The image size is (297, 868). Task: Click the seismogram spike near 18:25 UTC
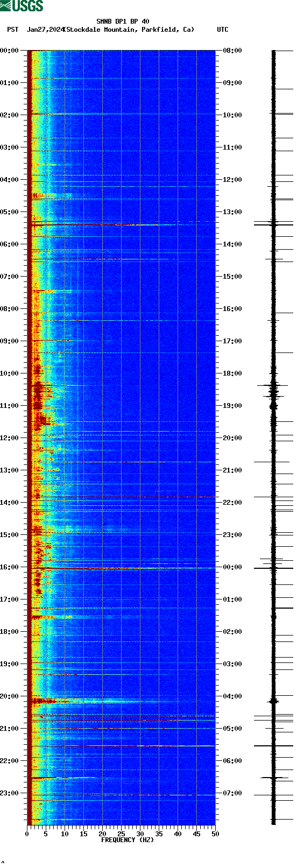point(273,385)
